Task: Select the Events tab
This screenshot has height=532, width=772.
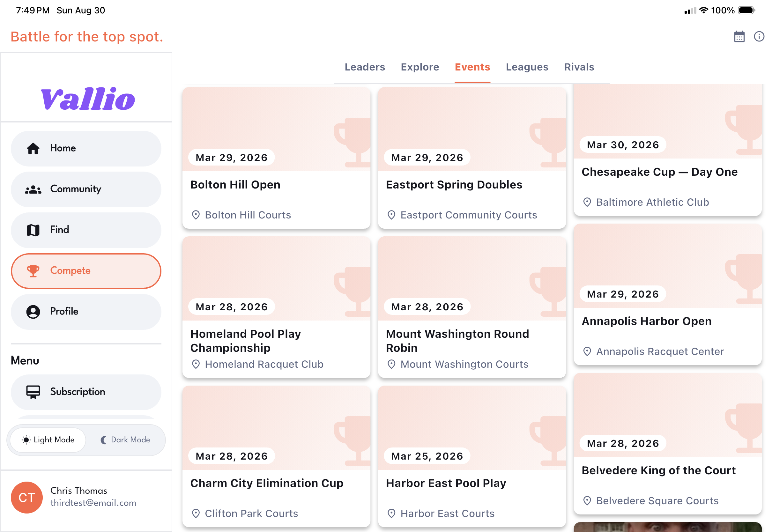Action: coord(472,67)
